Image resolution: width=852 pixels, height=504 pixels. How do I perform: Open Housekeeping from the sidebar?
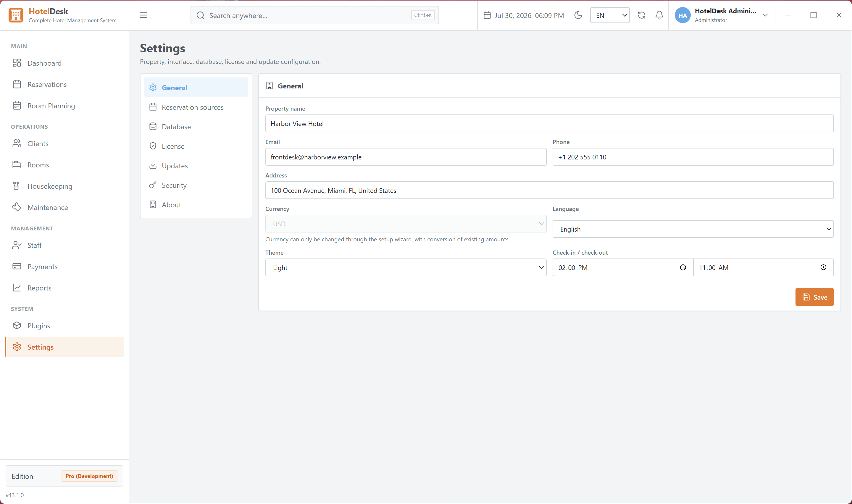tap(64, 186)
